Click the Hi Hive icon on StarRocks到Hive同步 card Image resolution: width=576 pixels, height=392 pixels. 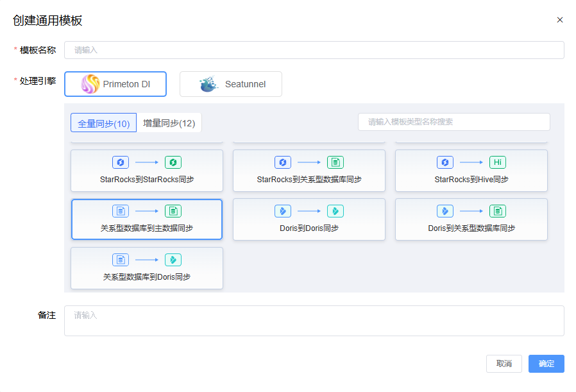(498, 162)
